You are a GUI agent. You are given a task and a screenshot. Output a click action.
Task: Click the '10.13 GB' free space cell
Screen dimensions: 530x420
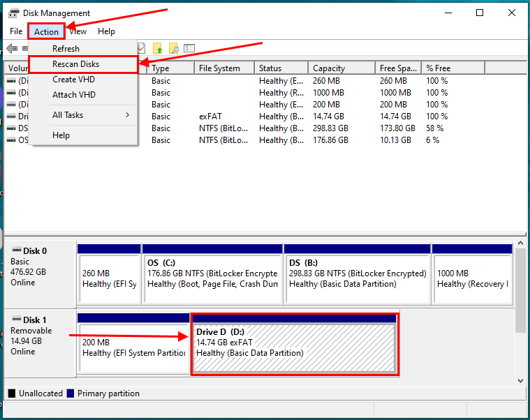(395, 140)
